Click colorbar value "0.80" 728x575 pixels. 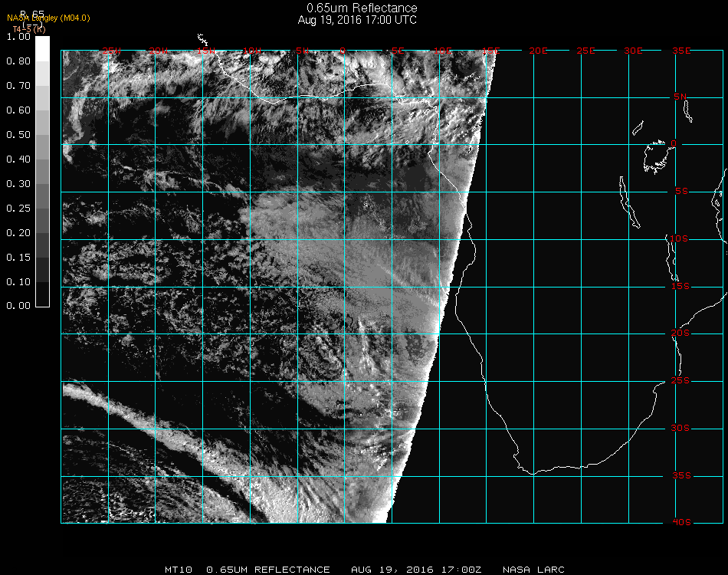[x=18, y=61]
